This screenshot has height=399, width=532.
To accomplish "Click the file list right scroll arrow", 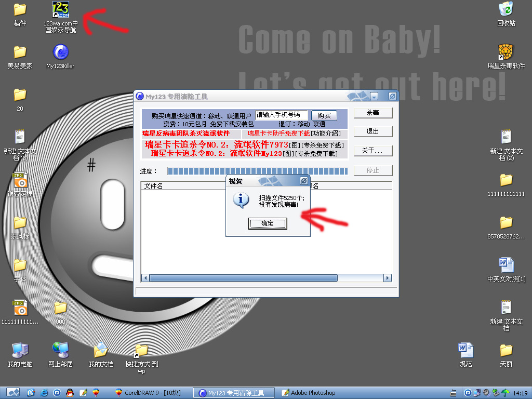I will 388,278.
